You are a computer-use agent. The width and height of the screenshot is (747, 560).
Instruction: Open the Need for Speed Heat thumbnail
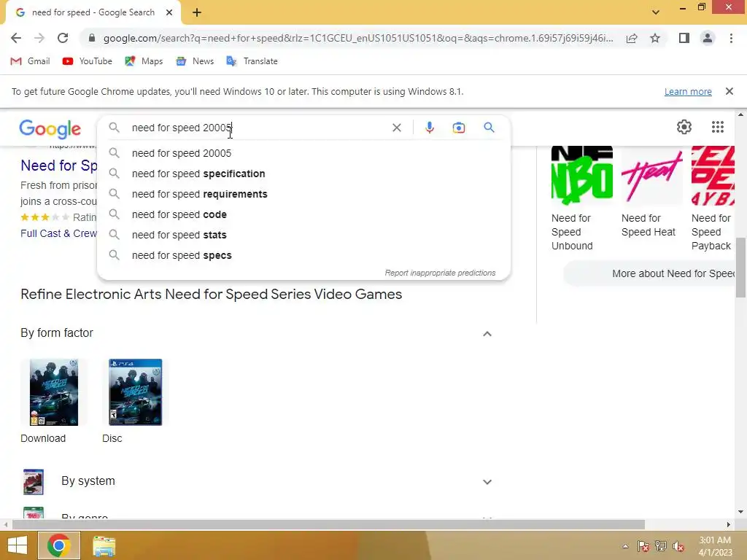(x=651, y=175)
